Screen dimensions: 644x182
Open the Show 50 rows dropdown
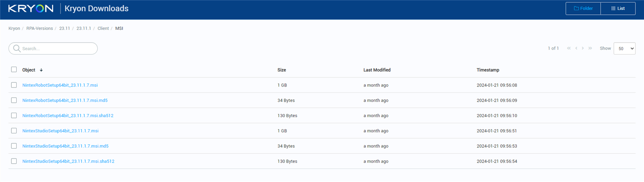point(624,49)
